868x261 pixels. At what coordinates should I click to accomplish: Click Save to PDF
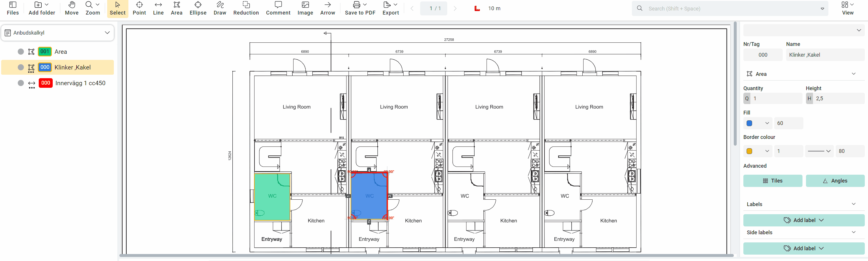360,8
